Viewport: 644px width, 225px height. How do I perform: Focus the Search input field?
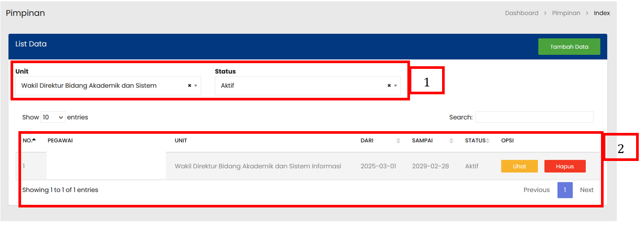tap(534, 117)
